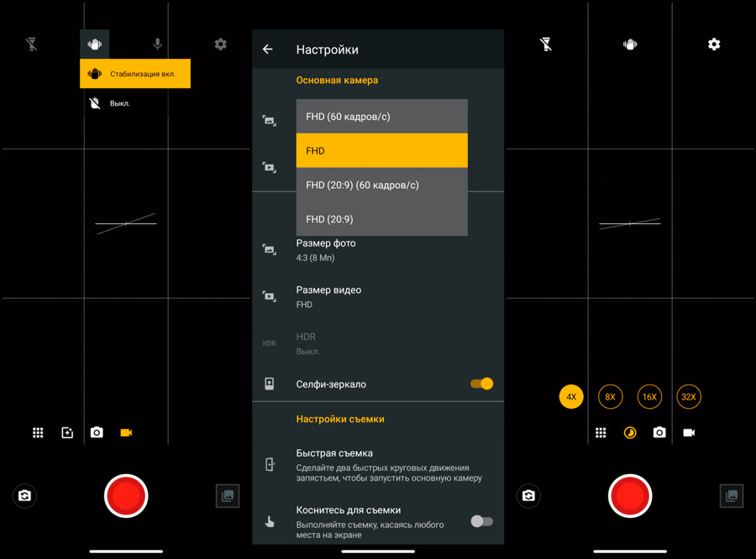Screen dimensions: 756x559
Task: Enable the Коснитесь для съемки switch
Action: pyautogui.click(x=481, y=521)
